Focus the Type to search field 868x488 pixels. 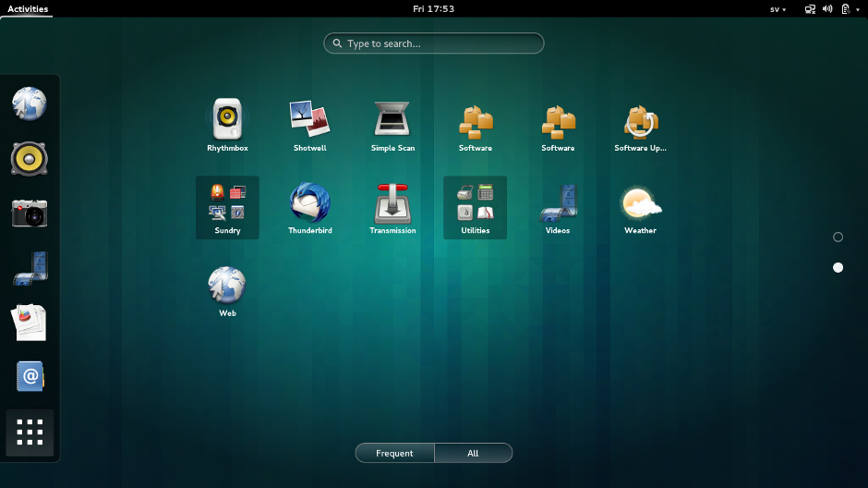[433, 43]
